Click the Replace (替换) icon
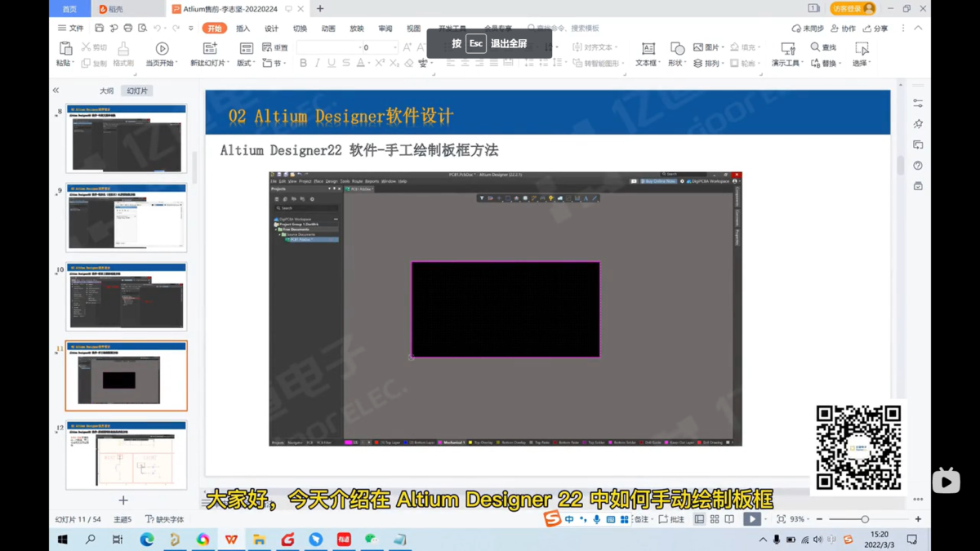The image size is (980, 551). coord(815,63)
